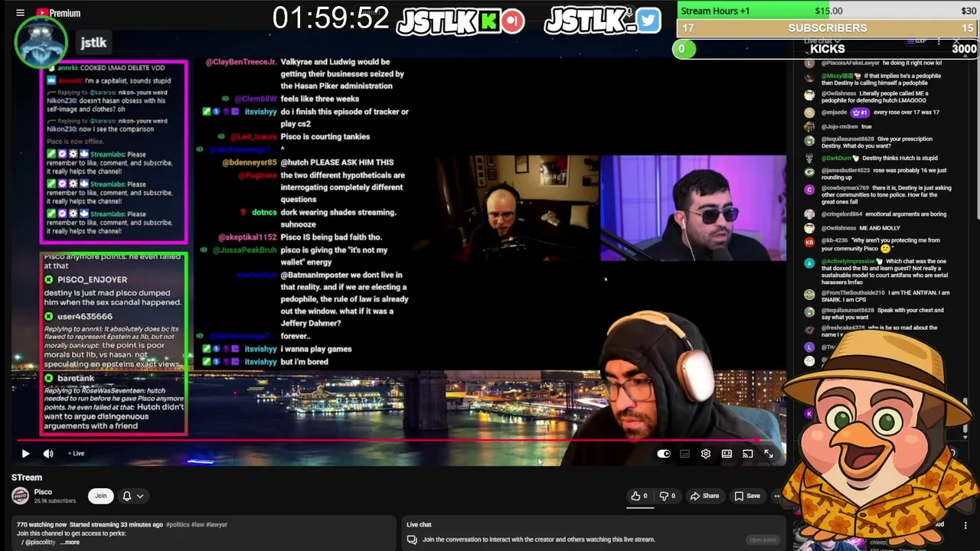This screenshot has width=980, height=551.
Task: Open the @piscolitty link in description
Action: point(39,543)
